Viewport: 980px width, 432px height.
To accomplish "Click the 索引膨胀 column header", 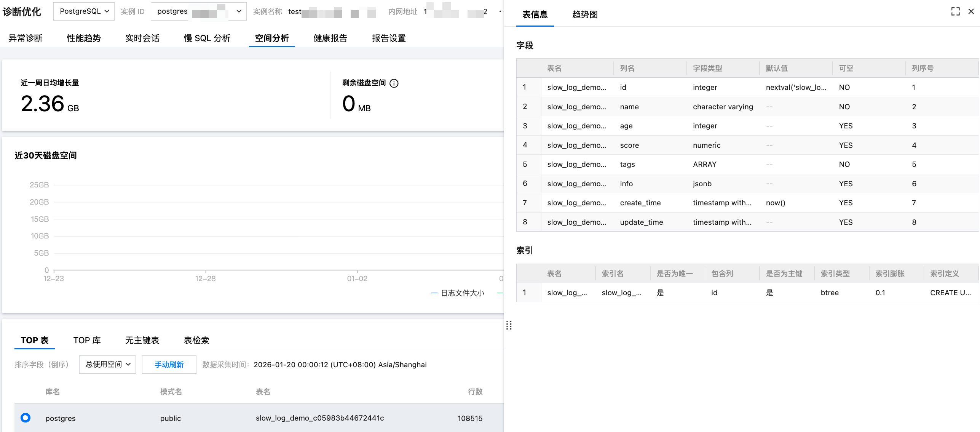I will [890, 274].
